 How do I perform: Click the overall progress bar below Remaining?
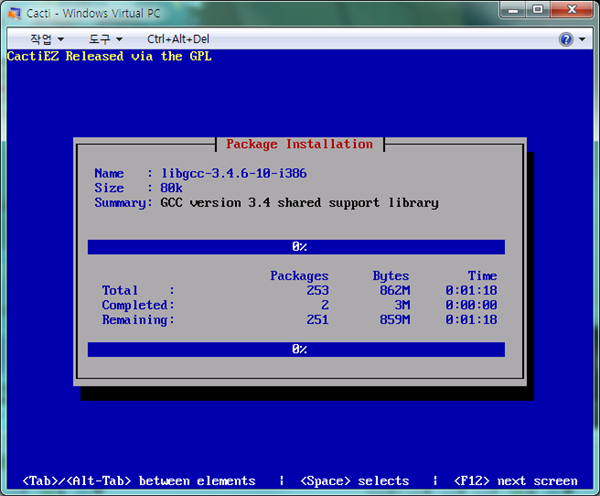tap(296, 349)
